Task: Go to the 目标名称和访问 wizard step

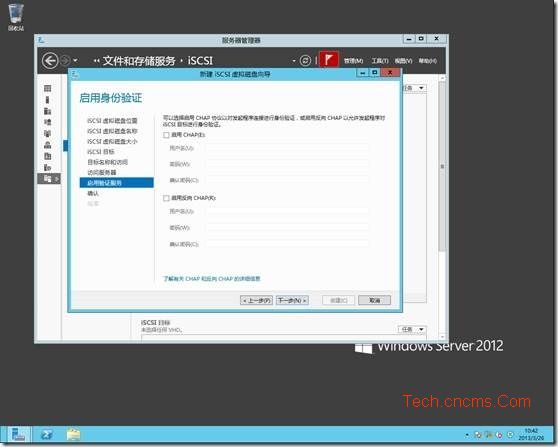Action: (x=107, y=162)
